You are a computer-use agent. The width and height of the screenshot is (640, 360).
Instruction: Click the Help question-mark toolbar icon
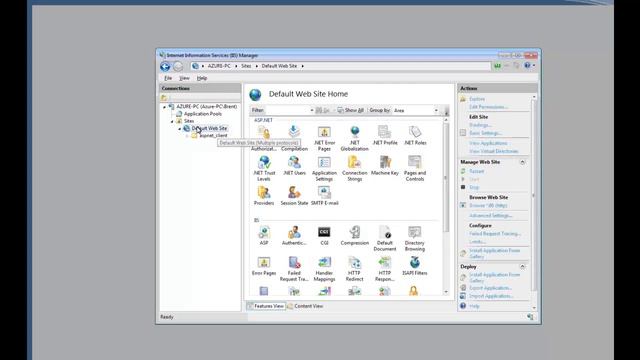click(527, 66)
